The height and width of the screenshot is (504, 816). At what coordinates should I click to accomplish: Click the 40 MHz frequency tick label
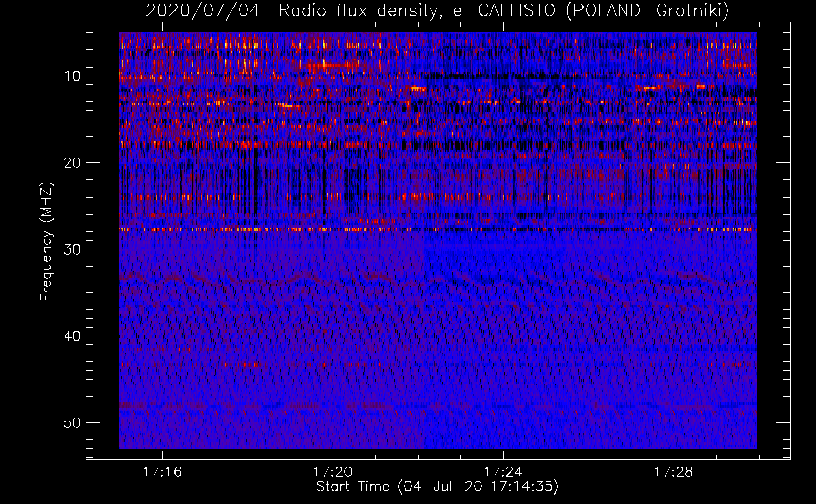[72, 336]
